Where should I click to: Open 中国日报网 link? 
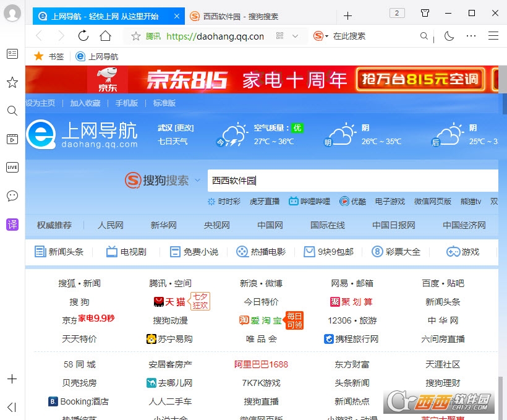(393, 225)
